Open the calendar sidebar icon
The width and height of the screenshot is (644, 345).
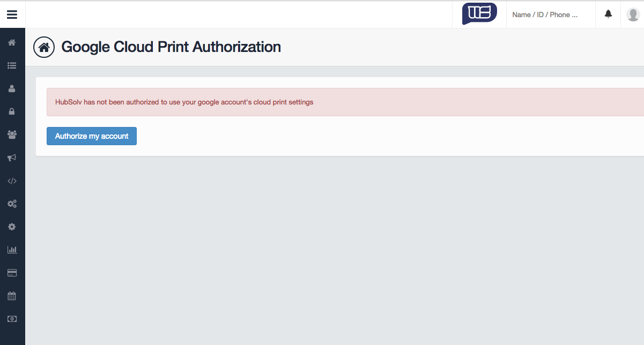tap(12, 296)
